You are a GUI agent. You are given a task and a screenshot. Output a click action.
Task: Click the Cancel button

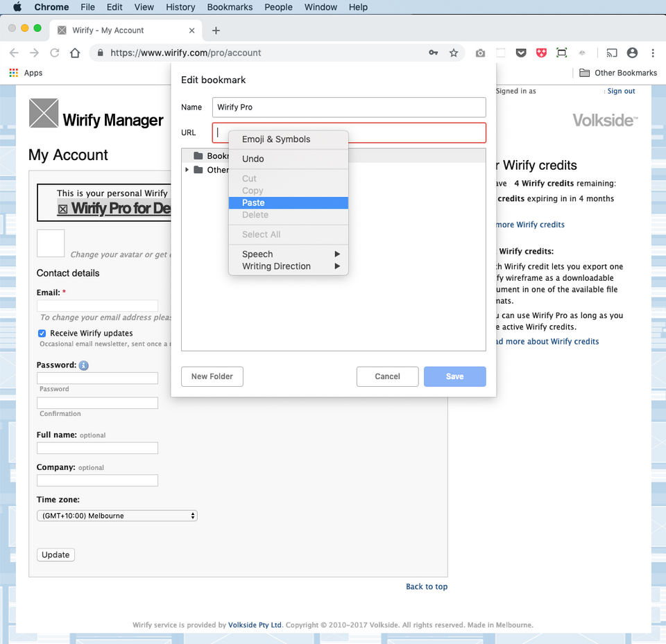tap(387, 376)
